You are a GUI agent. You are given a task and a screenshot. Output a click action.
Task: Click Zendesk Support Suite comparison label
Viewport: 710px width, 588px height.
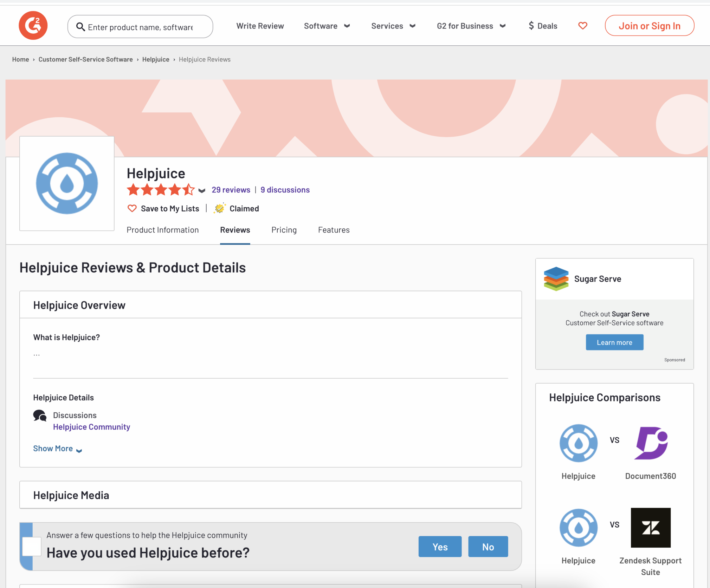tap(651, 567)
